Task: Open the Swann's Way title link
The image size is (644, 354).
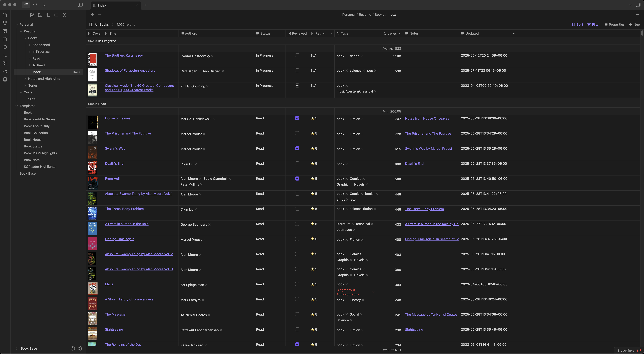Action: (x=115, y=149)
